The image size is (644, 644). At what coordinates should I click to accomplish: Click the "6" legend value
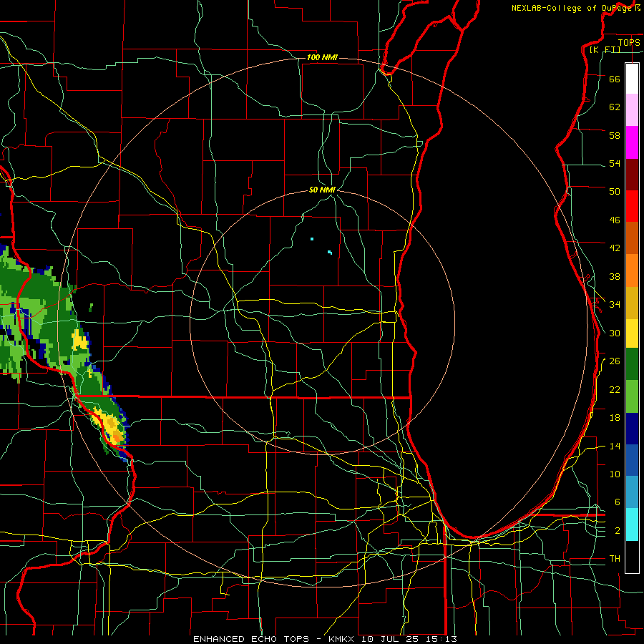pyautogui.click(x=618, y=502)
